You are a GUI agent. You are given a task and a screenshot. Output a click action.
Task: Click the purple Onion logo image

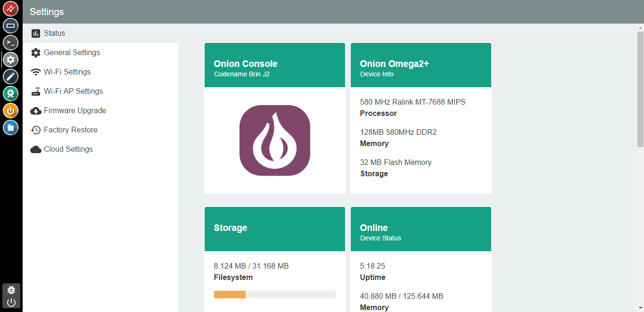[x=275, y=140]
